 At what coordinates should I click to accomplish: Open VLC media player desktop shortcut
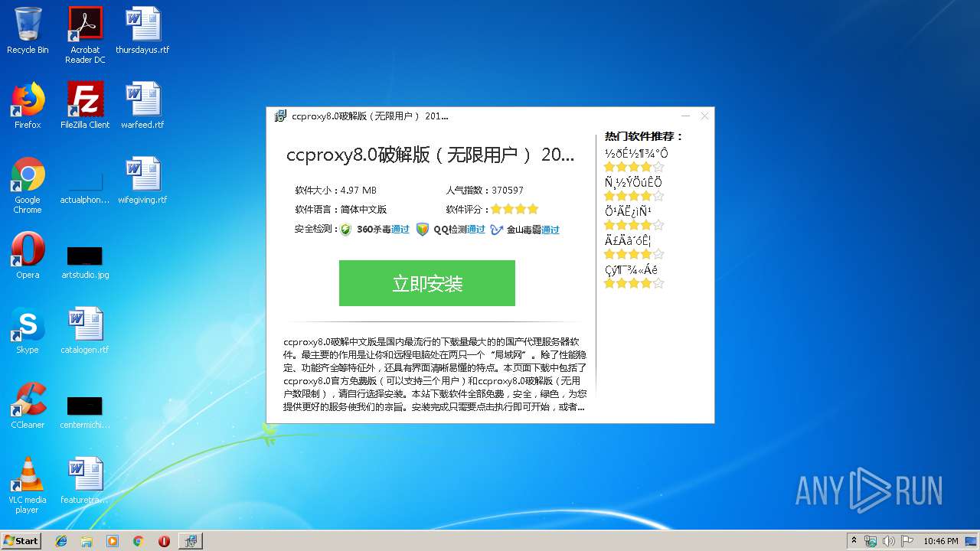[x=28, y=485]
